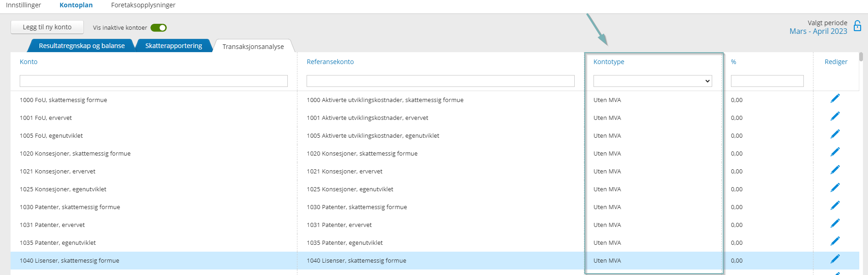Viewport: 868px width, 275px height.
Task: Click Legg til ny konto button
Action: [47, 27]
